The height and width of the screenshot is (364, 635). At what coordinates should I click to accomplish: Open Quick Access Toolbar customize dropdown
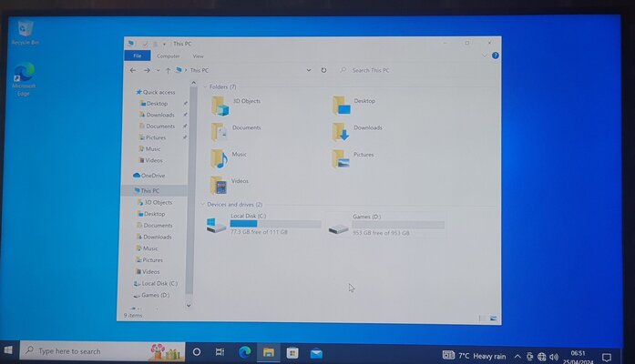[x=164, y=44]
